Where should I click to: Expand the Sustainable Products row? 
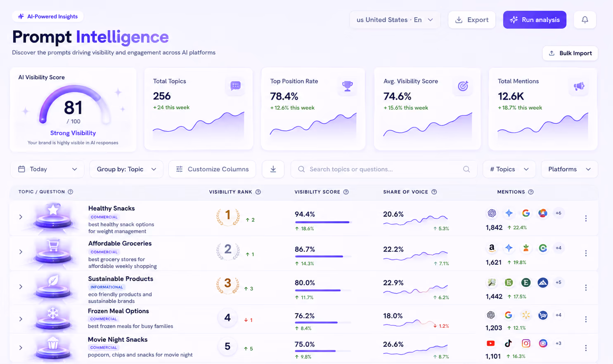point(21,287)
